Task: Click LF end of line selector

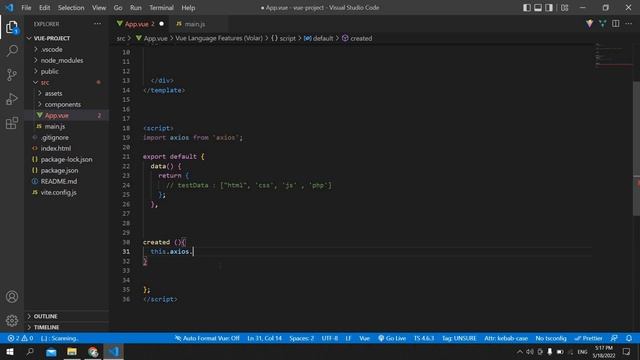Action: point(348,338)
